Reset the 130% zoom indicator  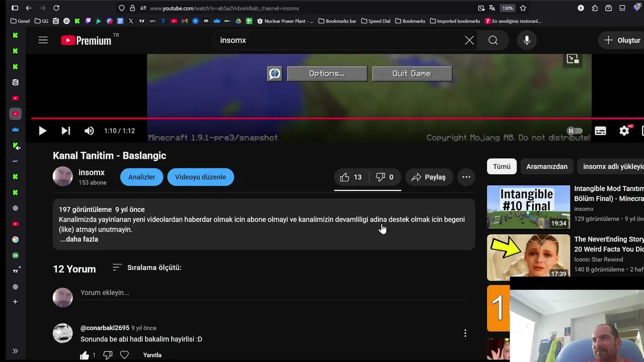click(x=508, y=8)
